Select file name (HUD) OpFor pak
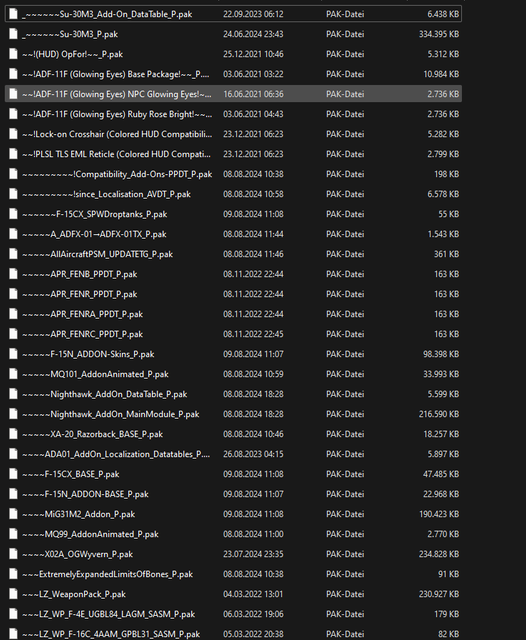The height and width of the screenshot is (640, 526). [x=72, y=54]
